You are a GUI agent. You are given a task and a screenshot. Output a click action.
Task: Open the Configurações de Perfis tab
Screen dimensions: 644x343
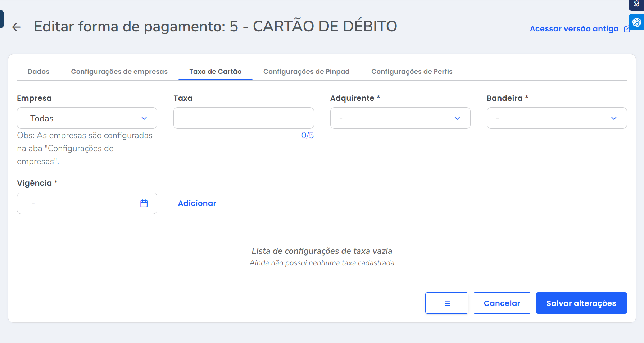[x=412, y=72]
